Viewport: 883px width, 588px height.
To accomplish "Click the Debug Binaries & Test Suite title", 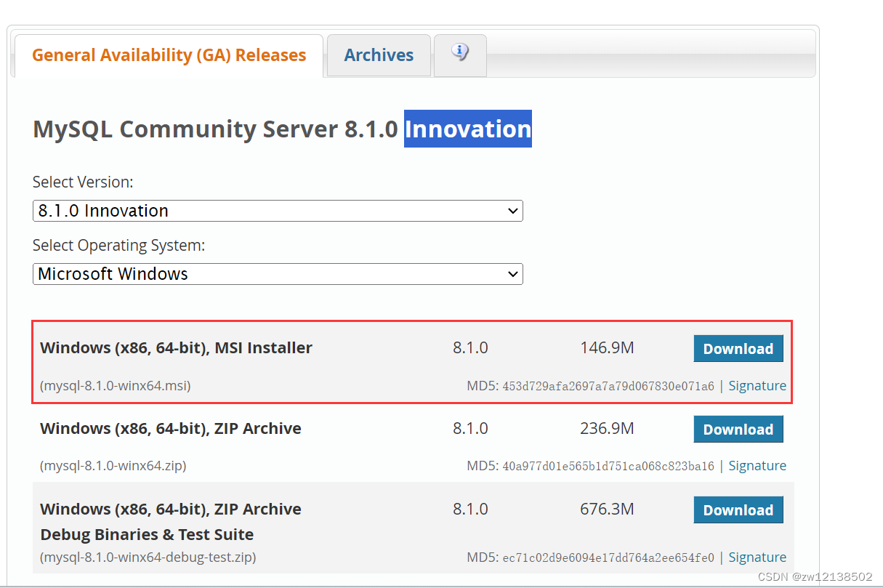I will pyautogui.click(x=147, y=535).
